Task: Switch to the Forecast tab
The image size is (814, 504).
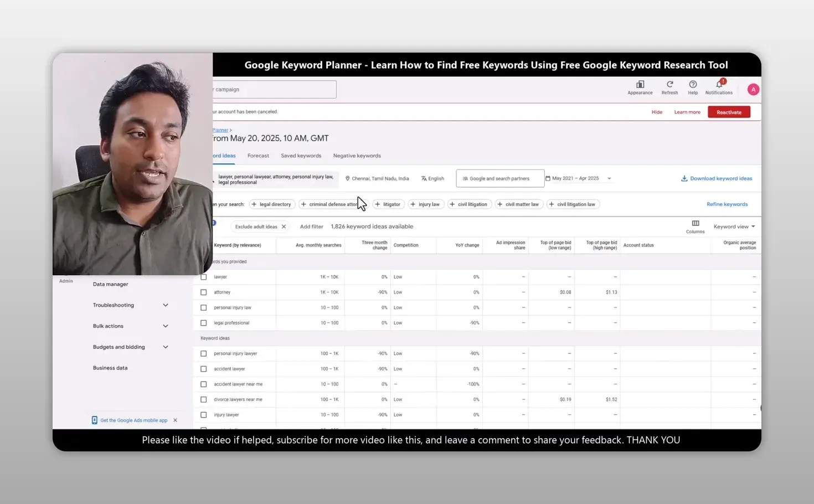Action: click(258, 156)
